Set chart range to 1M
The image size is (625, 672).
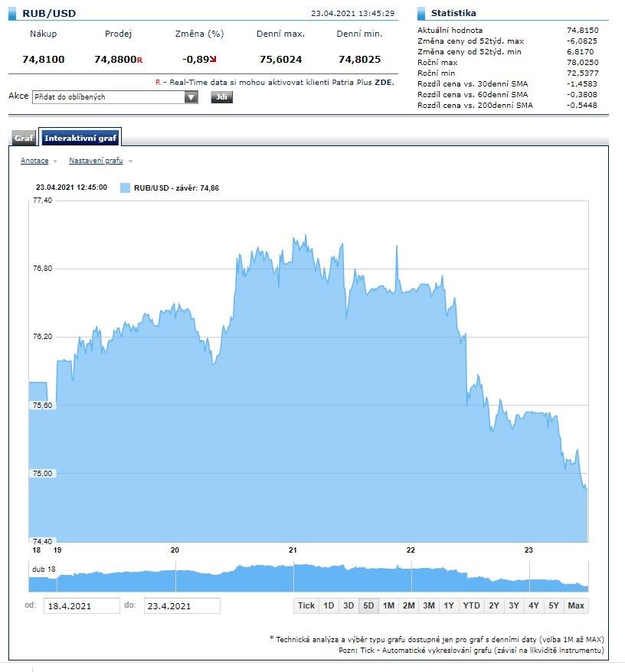point(388,605)
